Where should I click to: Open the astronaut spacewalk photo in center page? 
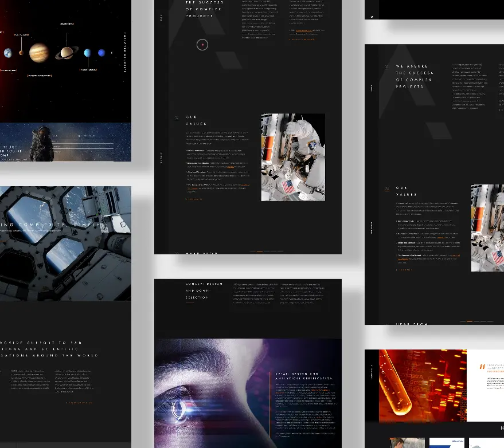292,157
